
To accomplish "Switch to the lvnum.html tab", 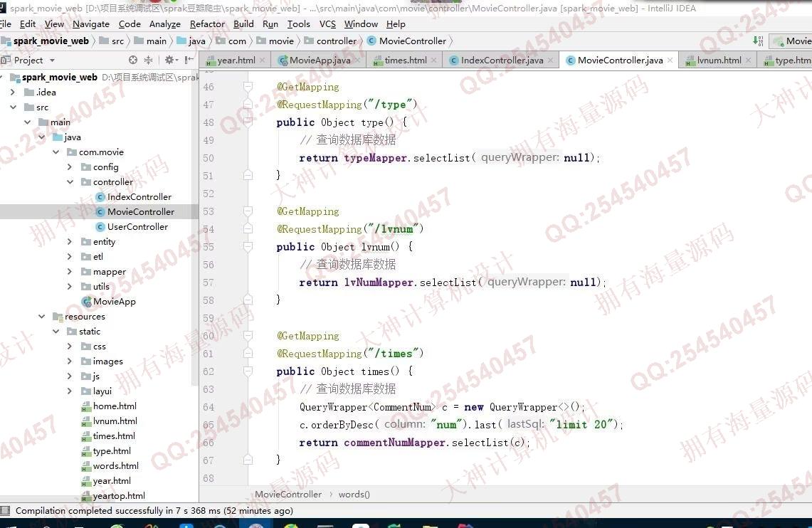I will pyautogui.click(x=719, y=60).
